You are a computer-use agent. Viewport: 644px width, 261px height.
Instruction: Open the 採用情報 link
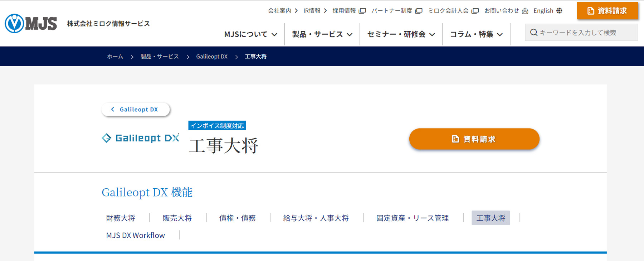(x=344, y=11)
